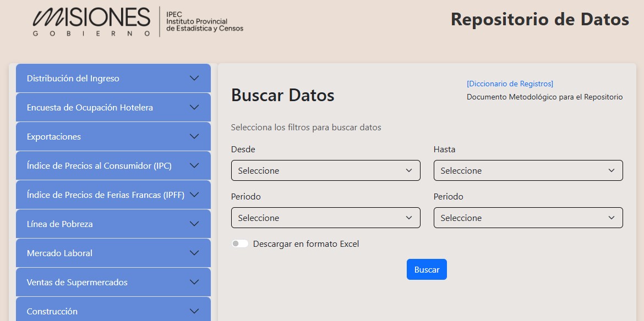Expand the Línea de Pobreza section
Screen dimensions: 644x321
tap(113, 224)
